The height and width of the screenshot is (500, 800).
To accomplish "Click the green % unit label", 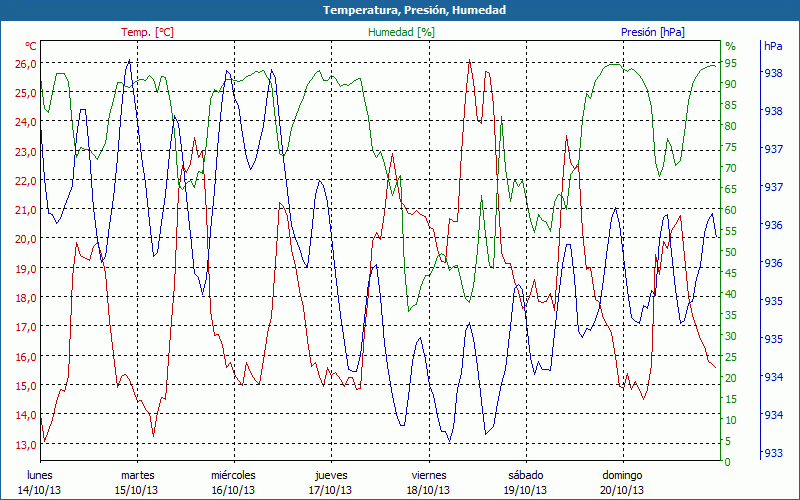I will click(730, 47).
